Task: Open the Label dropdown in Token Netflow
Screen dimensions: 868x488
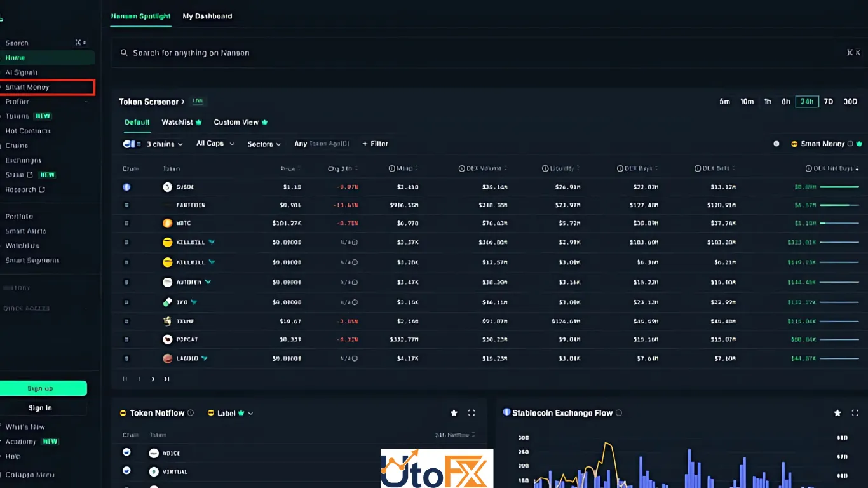Action: point(231,413)
